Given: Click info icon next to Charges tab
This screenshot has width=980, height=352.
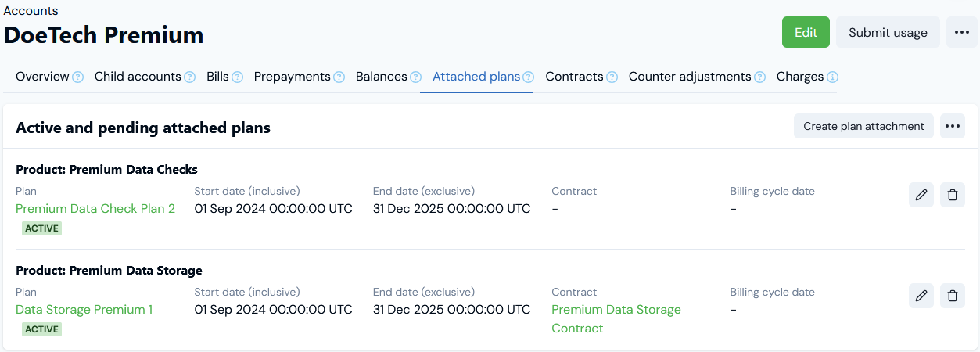Looking at the screenshot, I should (x=832, y=77).
